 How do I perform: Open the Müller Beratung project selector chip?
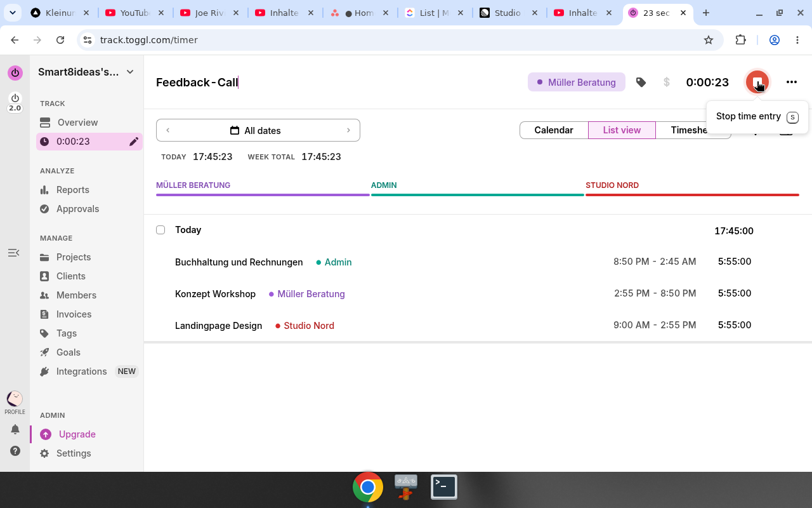click(576, 82)
